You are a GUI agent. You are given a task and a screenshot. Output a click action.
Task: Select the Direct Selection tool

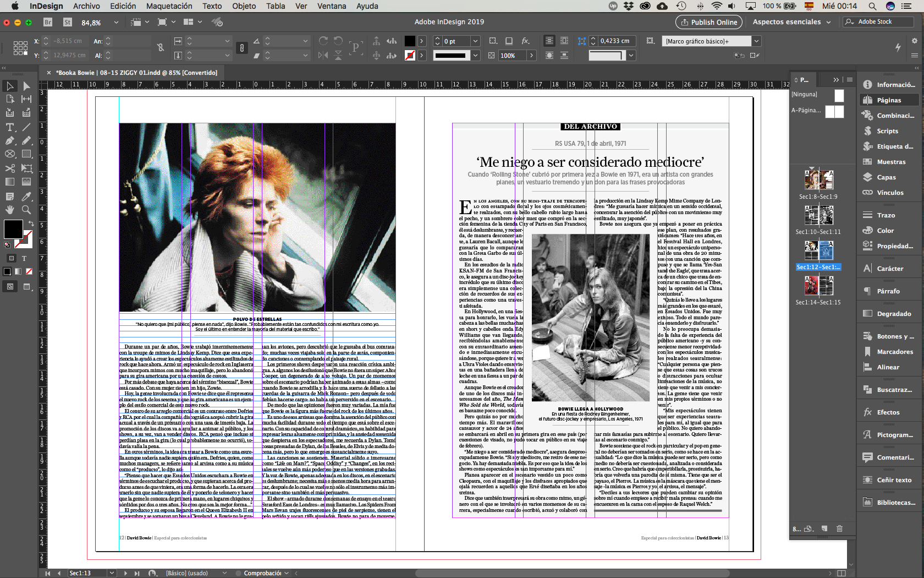pos(26,86)
